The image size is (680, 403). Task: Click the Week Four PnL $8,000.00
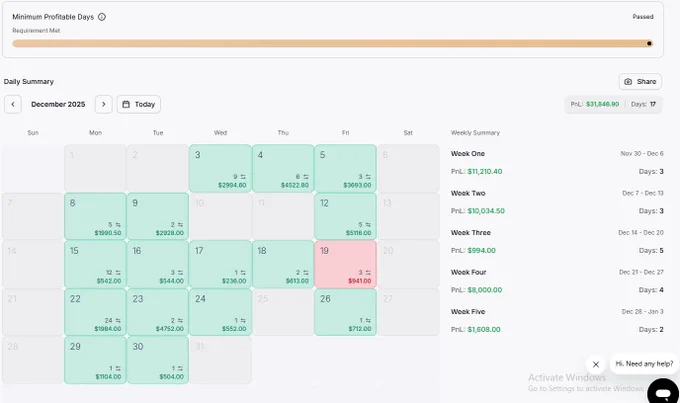pyautogui.click(x=485, y=290)
